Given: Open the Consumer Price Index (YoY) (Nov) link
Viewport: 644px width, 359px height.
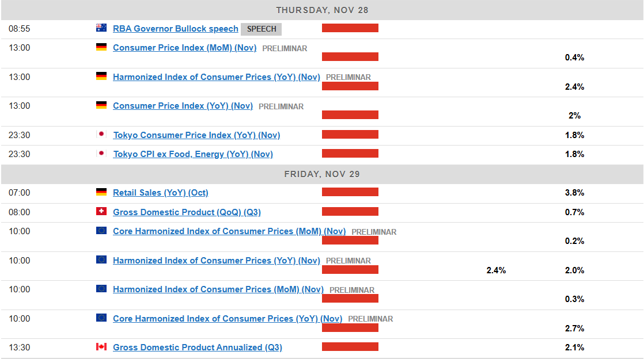Looking at the screenshot, I should pos(183,106).
